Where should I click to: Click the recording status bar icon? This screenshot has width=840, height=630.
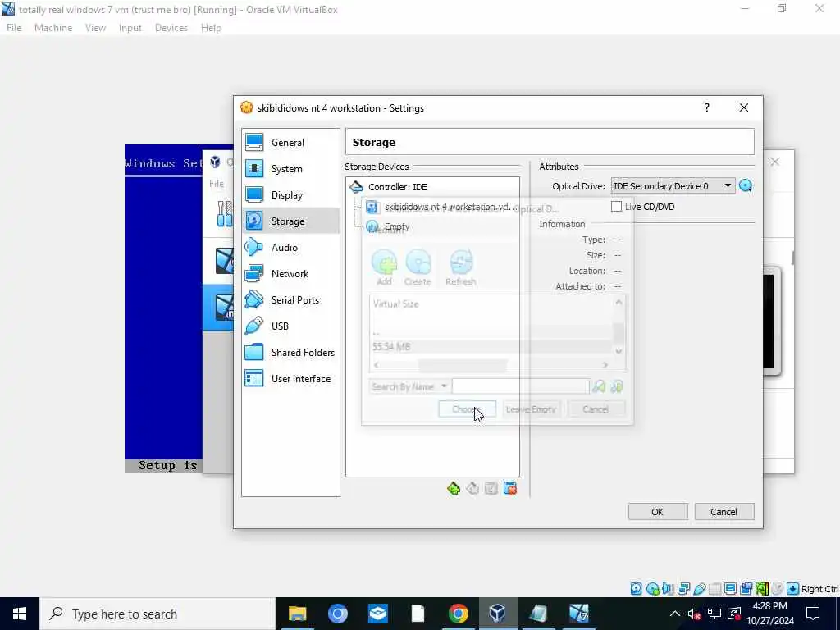coord(746,589)
